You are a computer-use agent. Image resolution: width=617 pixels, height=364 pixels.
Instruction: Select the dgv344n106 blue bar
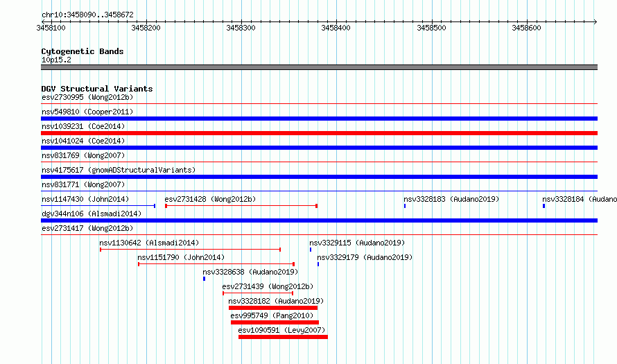[x=319, y=220]
